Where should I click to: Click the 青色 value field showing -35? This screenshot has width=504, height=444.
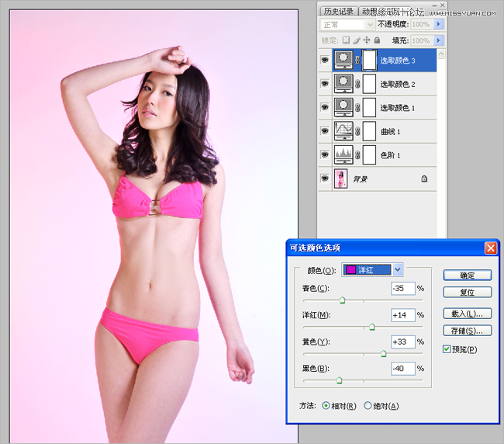click(403, 288)
